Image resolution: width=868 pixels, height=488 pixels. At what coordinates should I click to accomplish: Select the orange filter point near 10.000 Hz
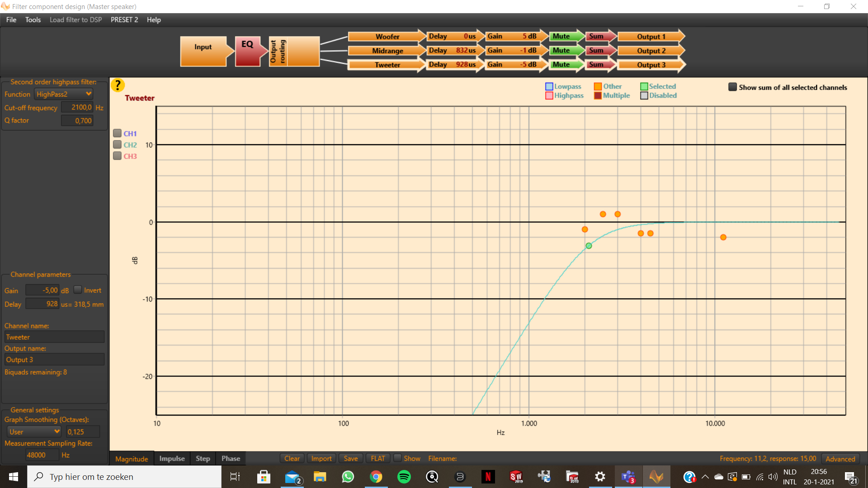point(723,237)
